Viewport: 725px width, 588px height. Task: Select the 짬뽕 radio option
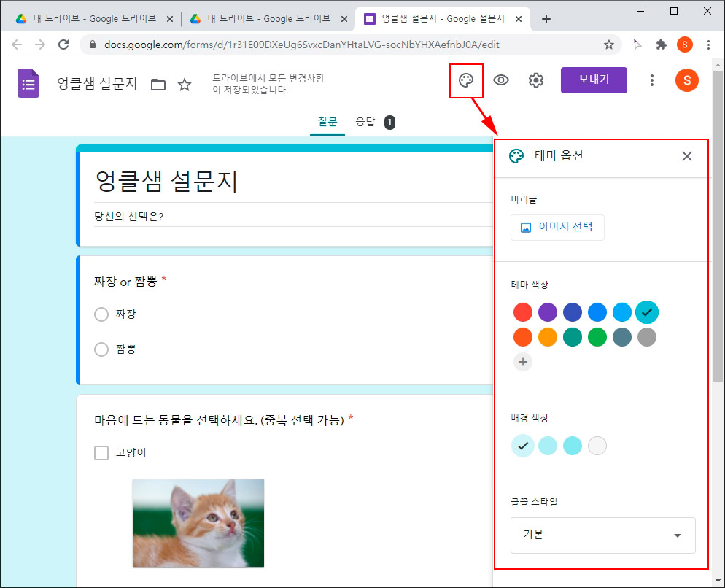101,349
